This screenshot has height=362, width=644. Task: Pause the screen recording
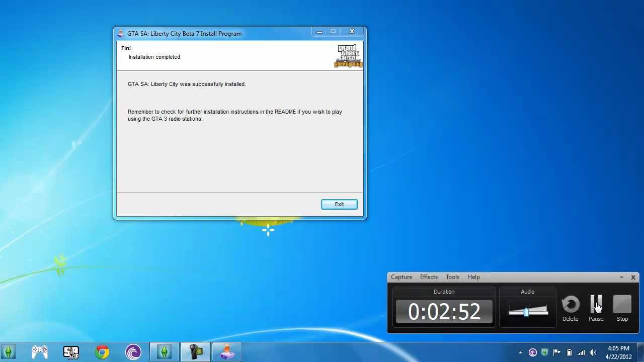[x=596, y=308]
